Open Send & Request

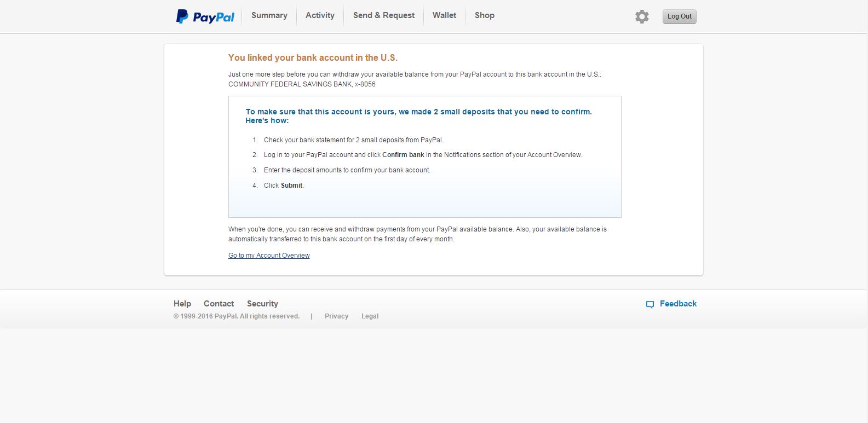click(x=384, y=15)
